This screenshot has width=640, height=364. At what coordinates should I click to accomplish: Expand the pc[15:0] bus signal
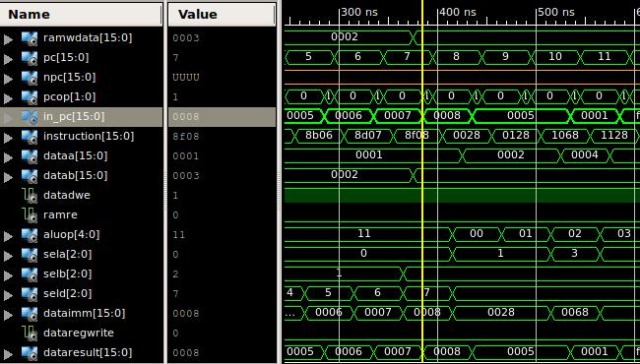[8, 59]
